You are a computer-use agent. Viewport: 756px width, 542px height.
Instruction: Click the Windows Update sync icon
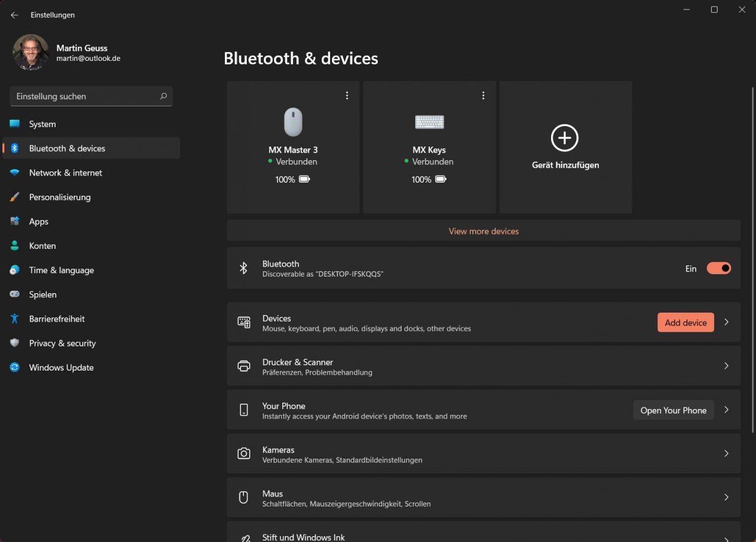click(15, 367)
